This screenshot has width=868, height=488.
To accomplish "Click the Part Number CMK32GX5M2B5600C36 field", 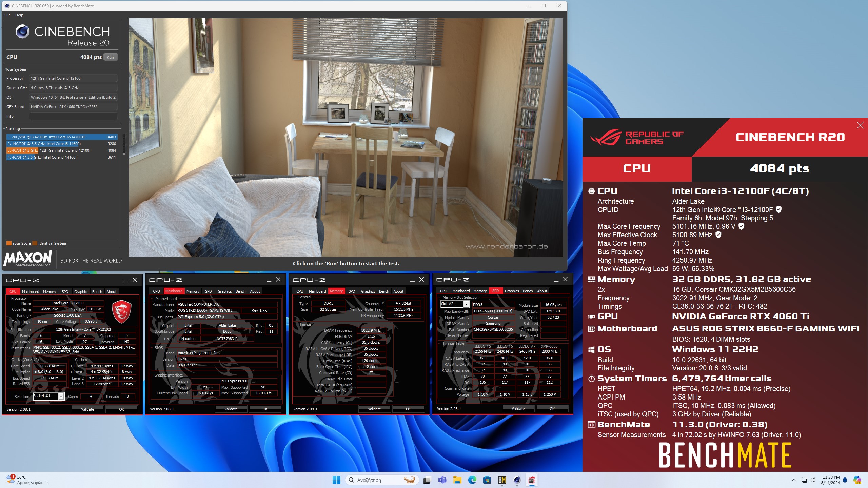I will click(493, 329).
